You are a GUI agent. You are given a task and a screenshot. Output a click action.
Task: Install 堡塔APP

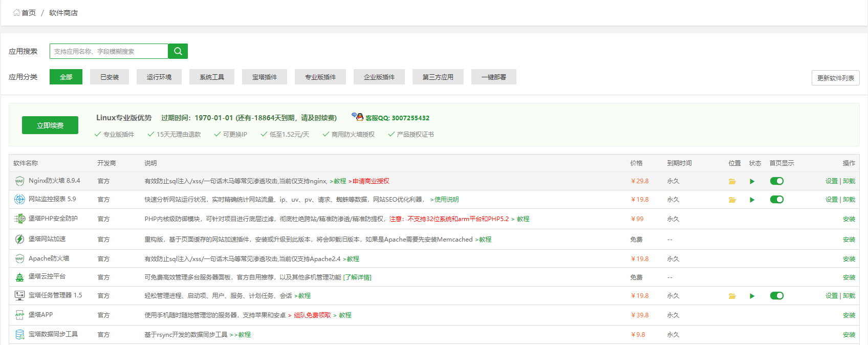click(849, 315)
